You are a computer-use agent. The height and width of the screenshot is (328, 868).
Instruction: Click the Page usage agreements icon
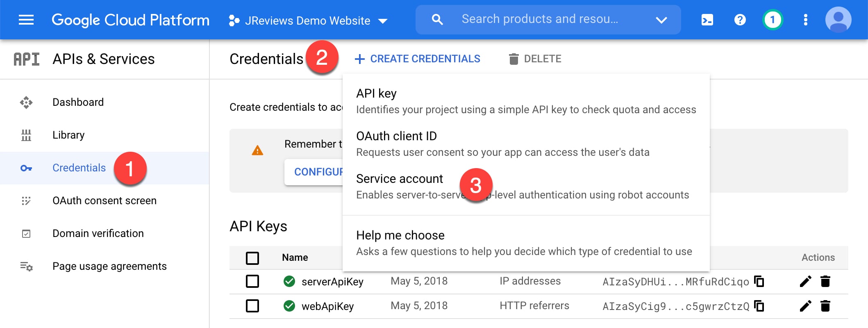pos(26,266)
